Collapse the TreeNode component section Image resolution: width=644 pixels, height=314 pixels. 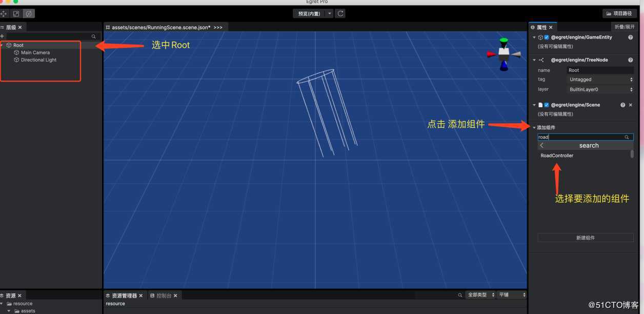[534, 60]
